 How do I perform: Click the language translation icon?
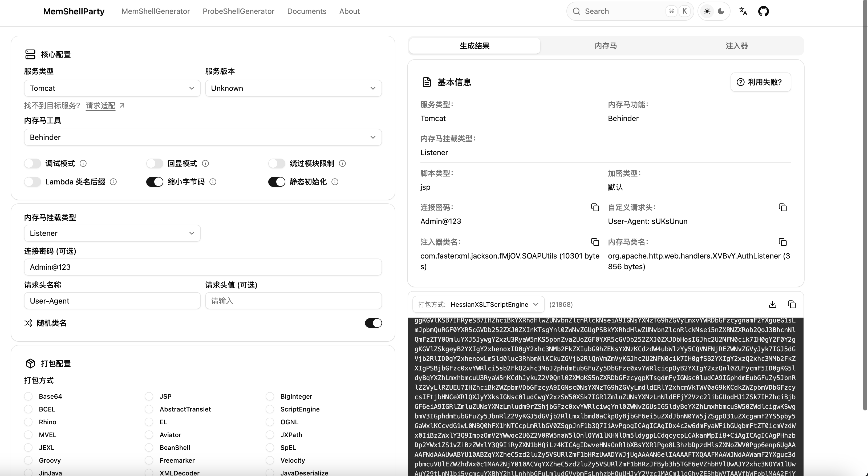[743, 11]
